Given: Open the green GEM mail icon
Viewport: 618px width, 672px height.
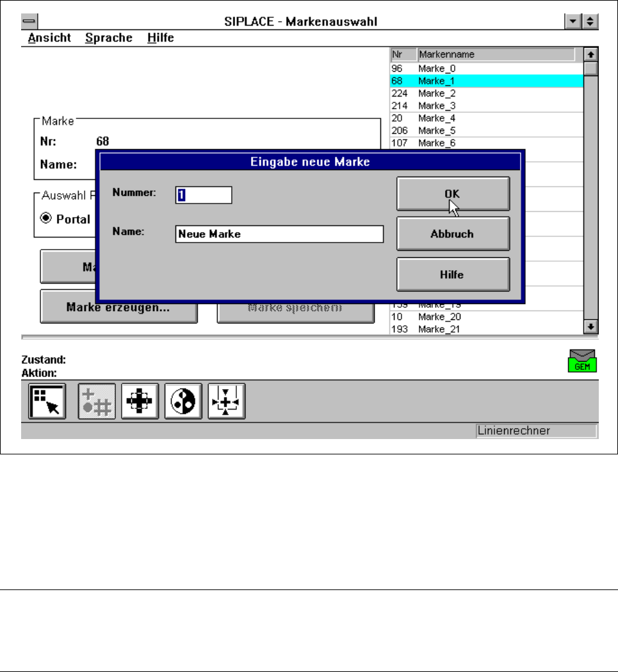Looking at the screenshot, I should click(x=582, y=361).
